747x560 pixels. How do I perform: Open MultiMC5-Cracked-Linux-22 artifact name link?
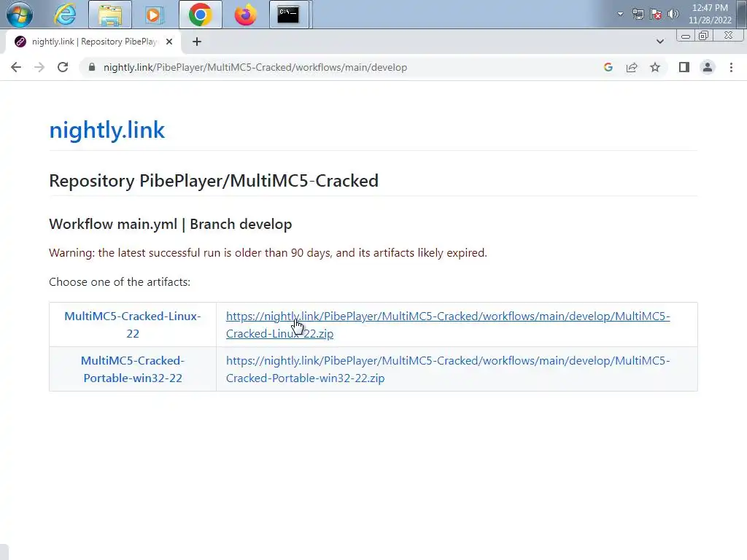pos(133,324)
